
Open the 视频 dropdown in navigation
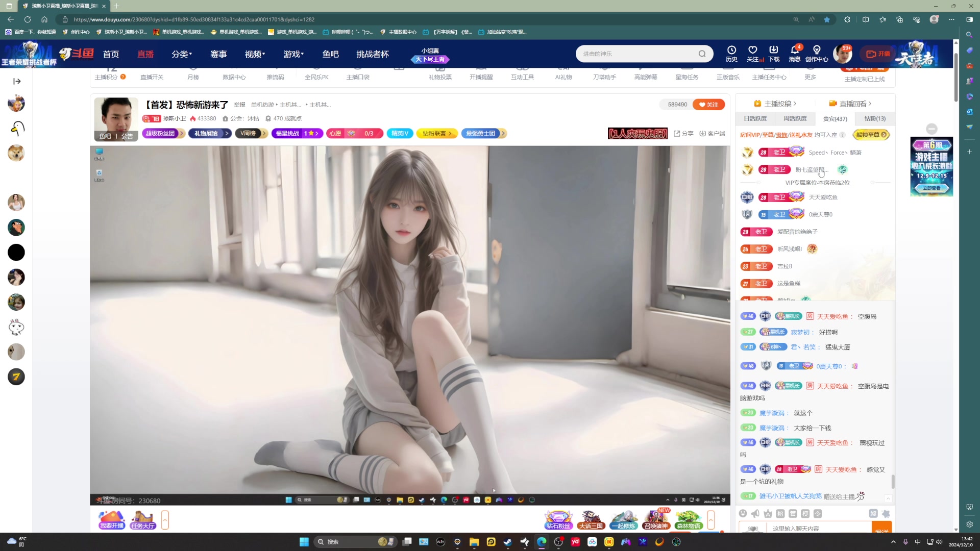[255, 54]
